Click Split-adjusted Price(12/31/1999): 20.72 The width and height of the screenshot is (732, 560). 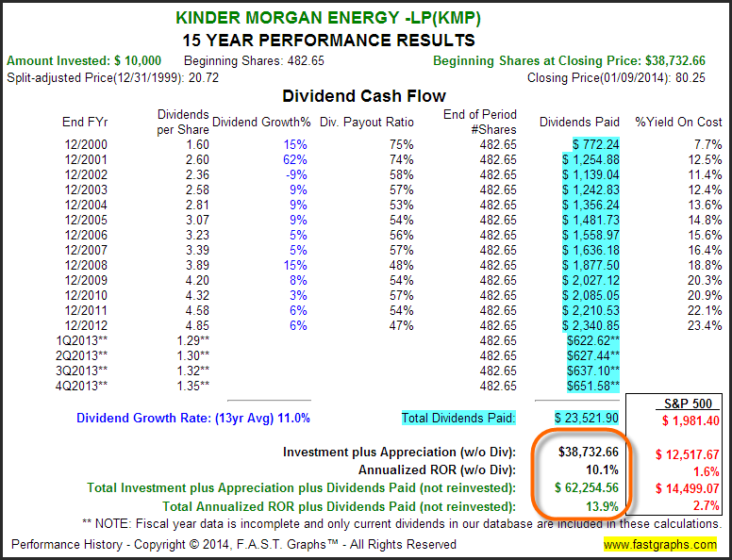112,77
